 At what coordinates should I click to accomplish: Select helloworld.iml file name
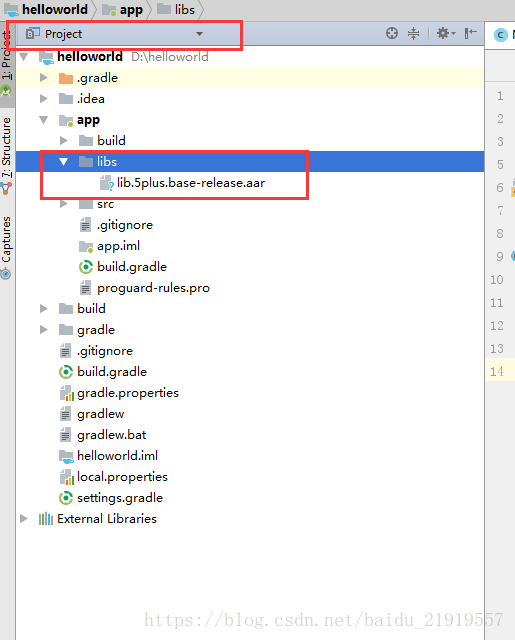pyautogui.click(x=118, y=456)
